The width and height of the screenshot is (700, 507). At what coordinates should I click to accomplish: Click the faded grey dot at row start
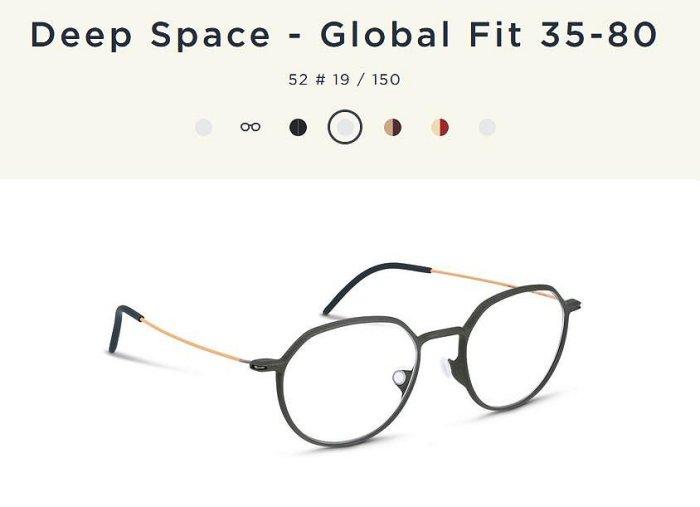pos(204,127)
